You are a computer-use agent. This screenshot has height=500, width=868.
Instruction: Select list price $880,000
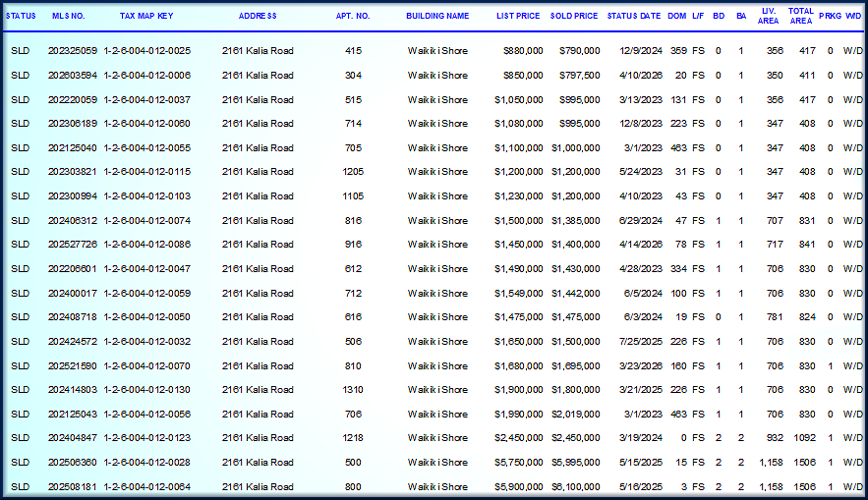523,51
